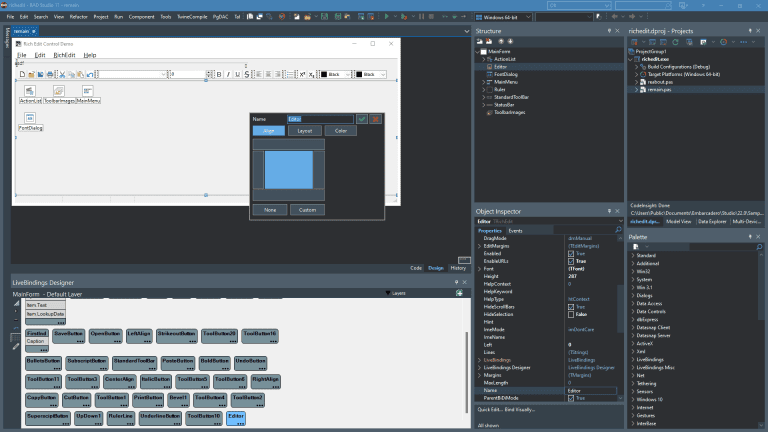This screenshot has height=432, width=768.
Task: Click the Superscript icon in the form toolbar
Action: point(302,74)
